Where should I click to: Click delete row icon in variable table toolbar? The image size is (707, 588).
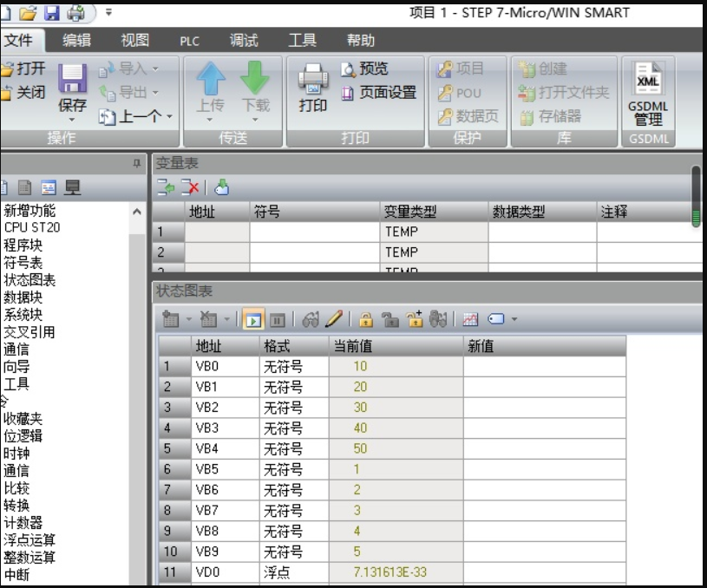pyautogui.click(x=190, y=186)
